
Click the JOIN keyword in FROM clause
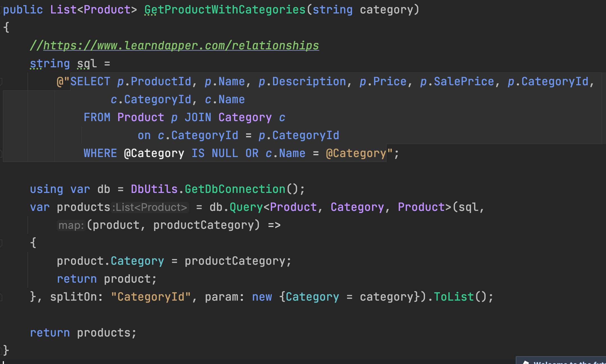coord(198,118)
